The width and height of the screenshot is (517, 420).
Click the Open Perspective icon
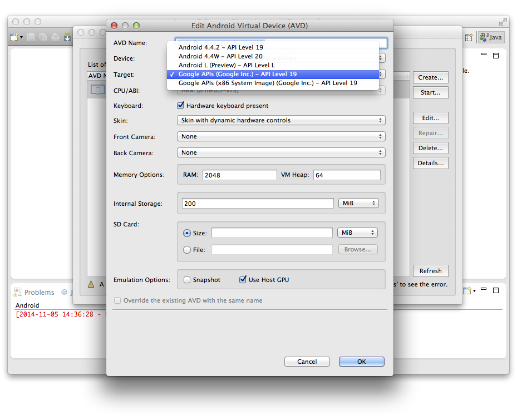(469, 37)
